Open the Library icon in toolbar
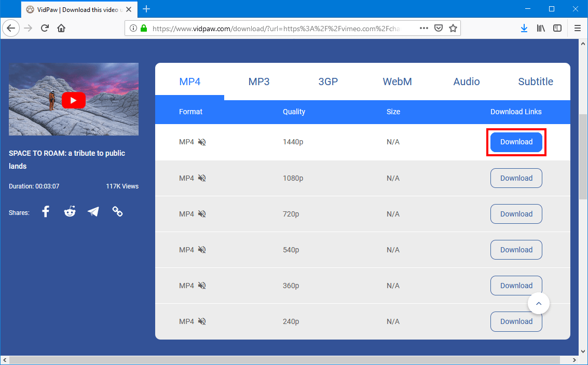The height and width of the screenshot is (365, 588). [x=541, y=28]
